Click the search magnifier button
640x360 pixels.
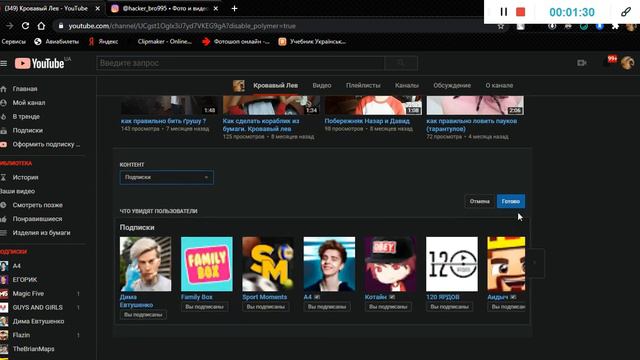tap(401, 63)
